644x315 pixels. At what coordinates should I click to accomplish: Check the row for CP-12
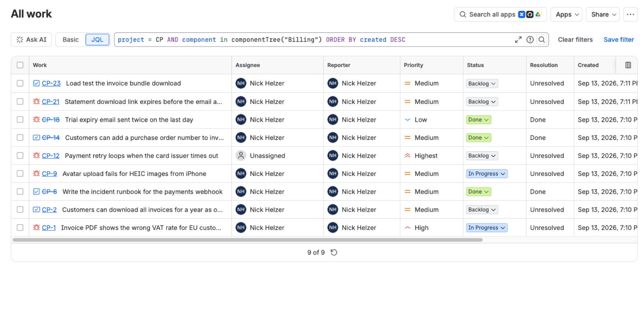pyautogui.click(x=20, y=155)
